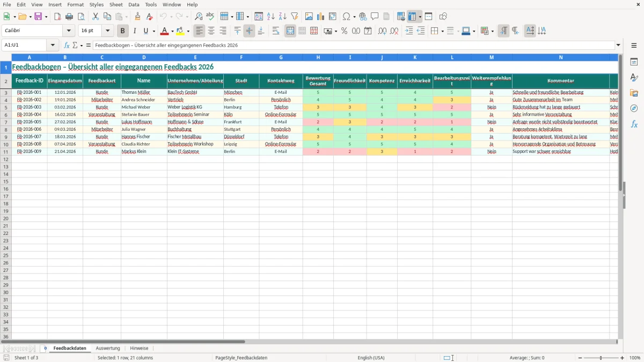The image size is (644, 362).
Task: Open the font color dropdown arrow
Action: point(172,31)
